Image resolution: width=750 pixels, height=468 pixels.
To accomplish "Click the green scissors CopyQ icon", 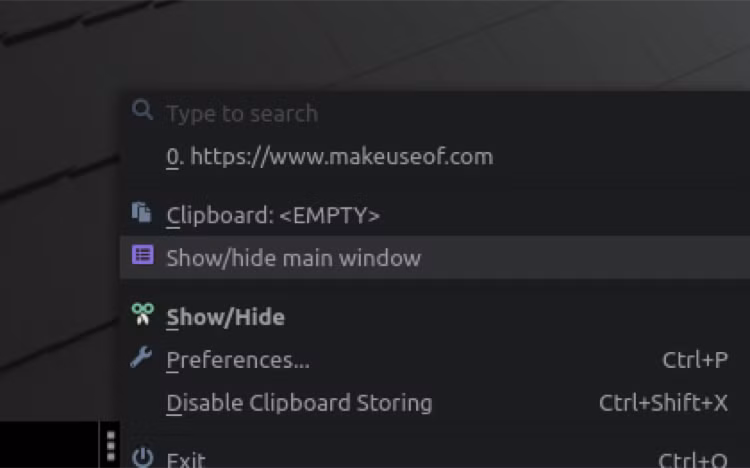I will coord(143,314).
